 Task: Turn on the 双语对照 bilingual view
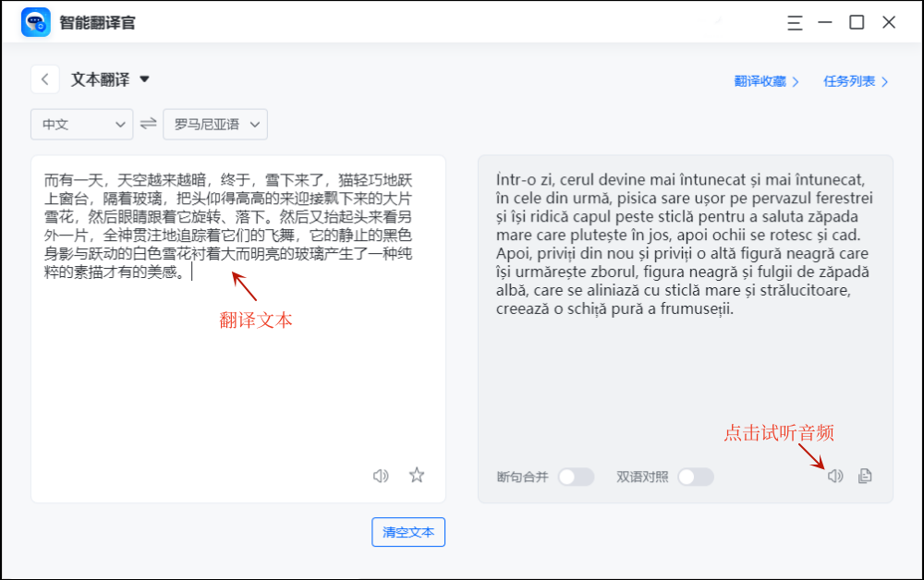(696, 477)
